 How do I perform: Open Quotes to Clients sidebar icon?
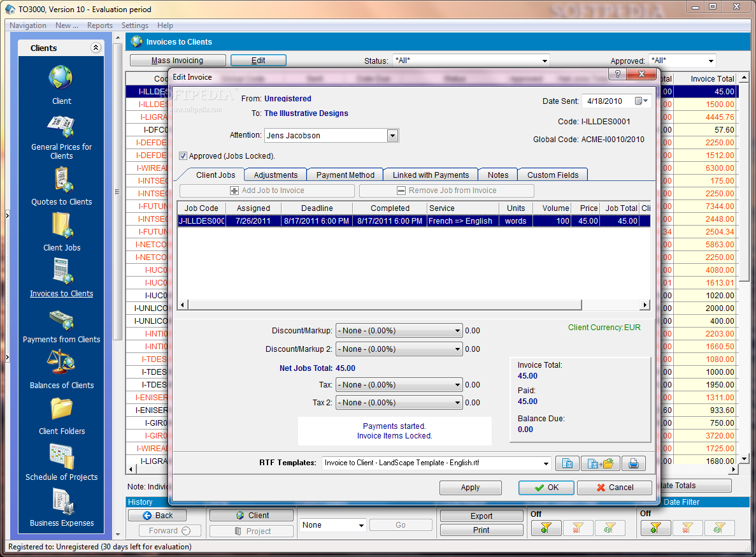(x=62, y=179)
